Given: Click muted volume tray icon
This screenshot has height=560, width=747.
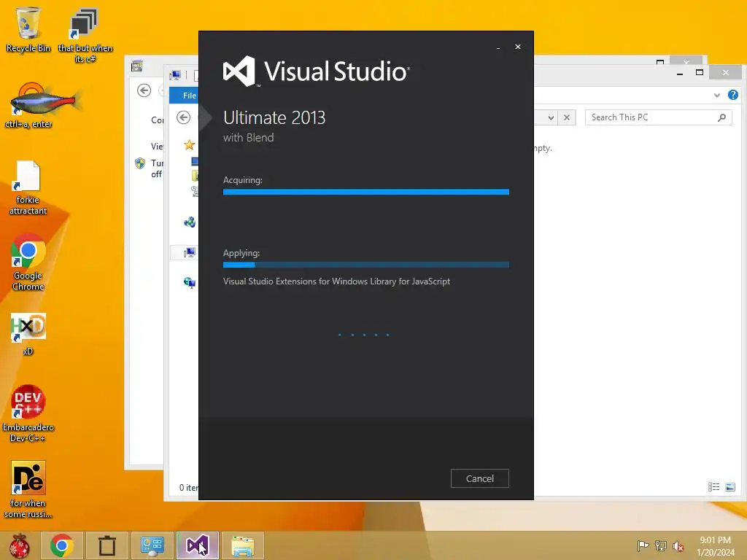Looking at the screenshot, I should click(678, 546).
